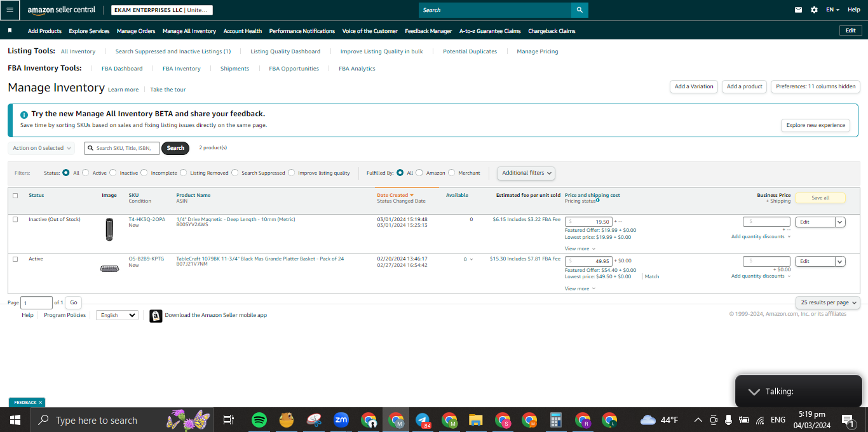Screen dimensions: 868x432
Task: Select the Incomplete status filter radio
Action: click(144, 173)
